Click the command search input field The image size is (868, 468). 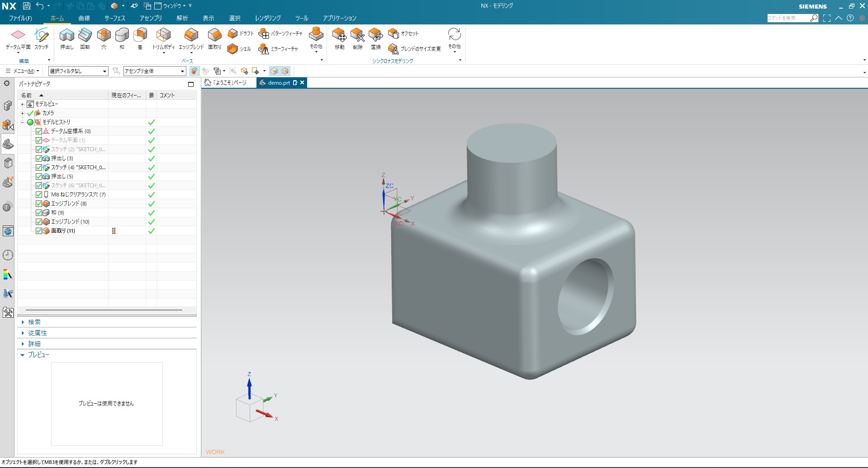(x=788, y=18)
